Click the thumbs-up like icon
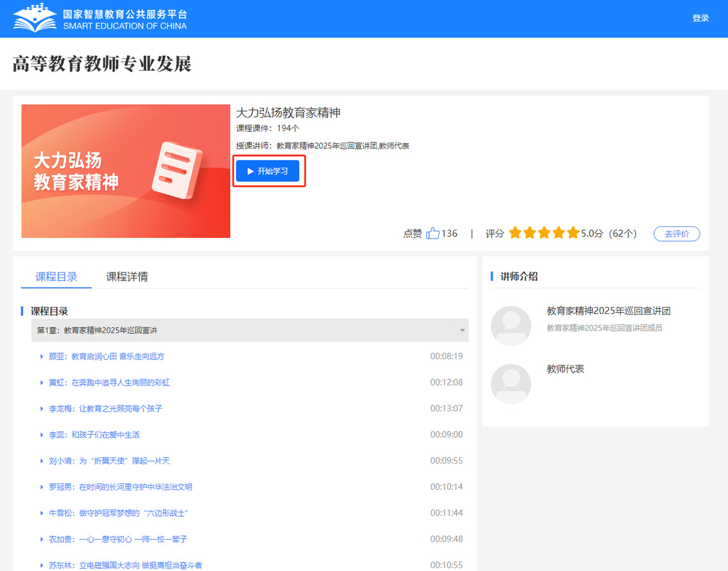Screen dimensions: 728x571 click(433, 233)
